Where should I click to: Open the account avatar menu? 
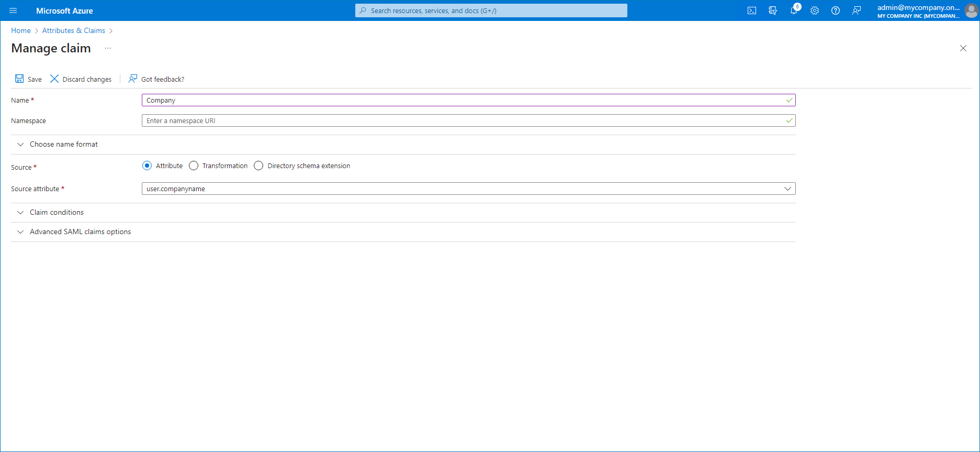click(972, 10)
